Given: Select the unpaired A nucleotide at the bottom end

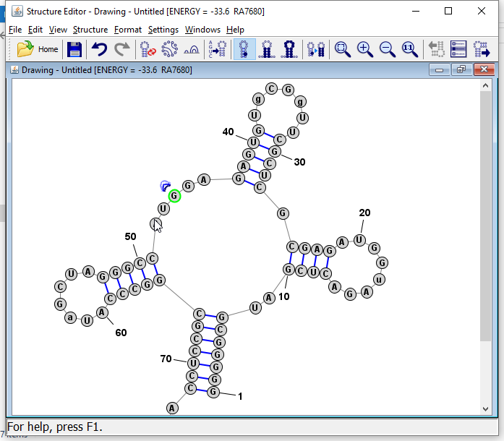Looking at the screenshot, I should pos(172,408).
